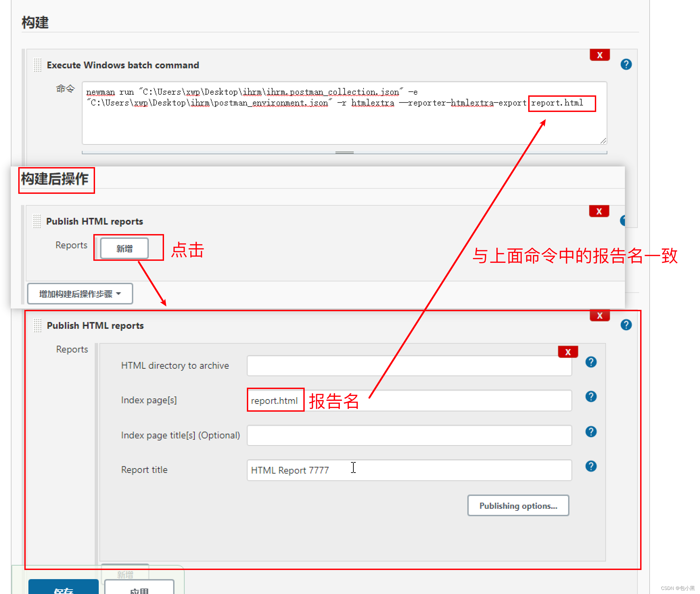This screenshot has width=700, height=594.
Task: Open help for Index page title[s]
Action: pyautogui.click(x=591, y=432)
